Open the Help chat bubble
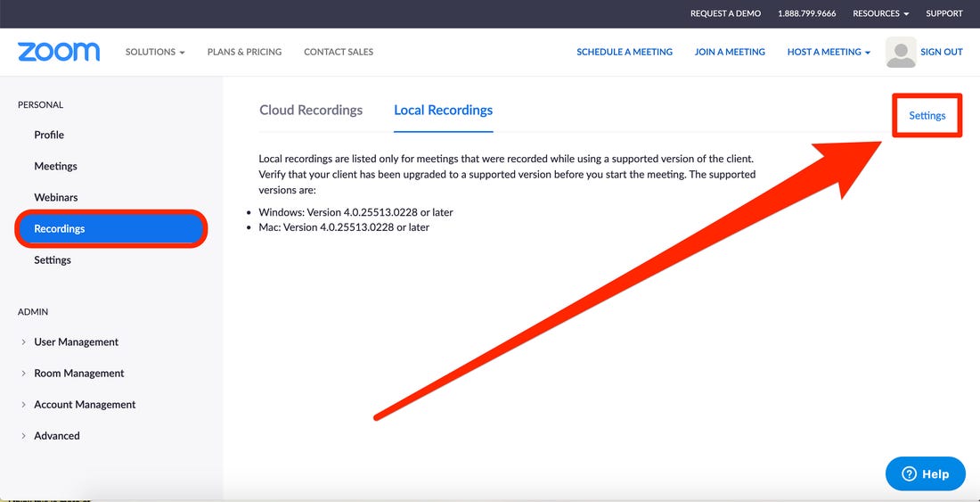The width and height of the screenshot is (980, 502). tap(926, 473)
